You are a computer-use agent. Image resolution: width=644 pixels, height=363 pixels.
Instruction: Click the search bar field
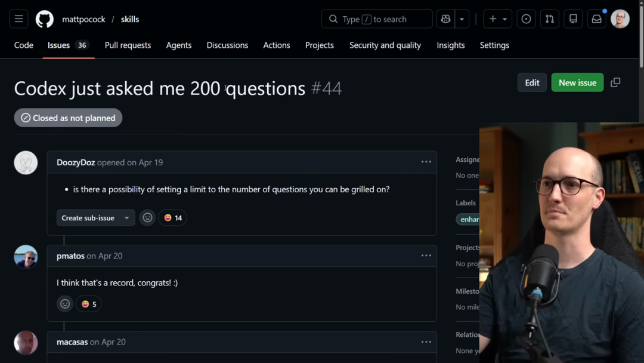[x=377, y=19]
